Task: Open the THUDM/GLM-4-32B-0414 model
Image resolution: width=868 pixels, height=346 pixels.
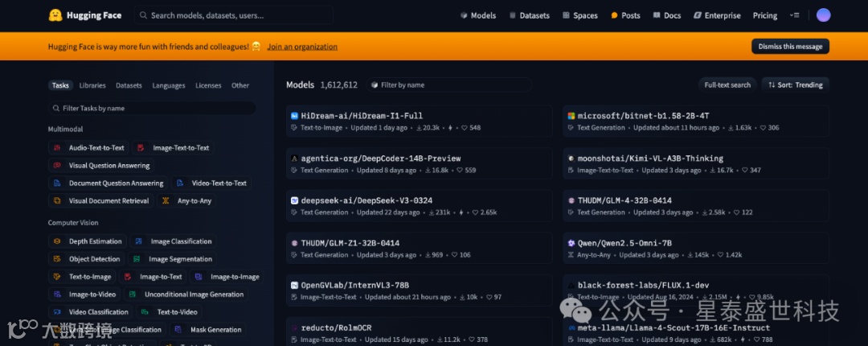Action: 696,206
